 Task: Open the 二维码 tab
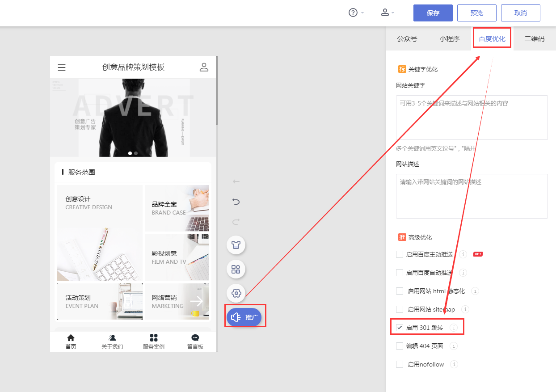tap(535, 39)
